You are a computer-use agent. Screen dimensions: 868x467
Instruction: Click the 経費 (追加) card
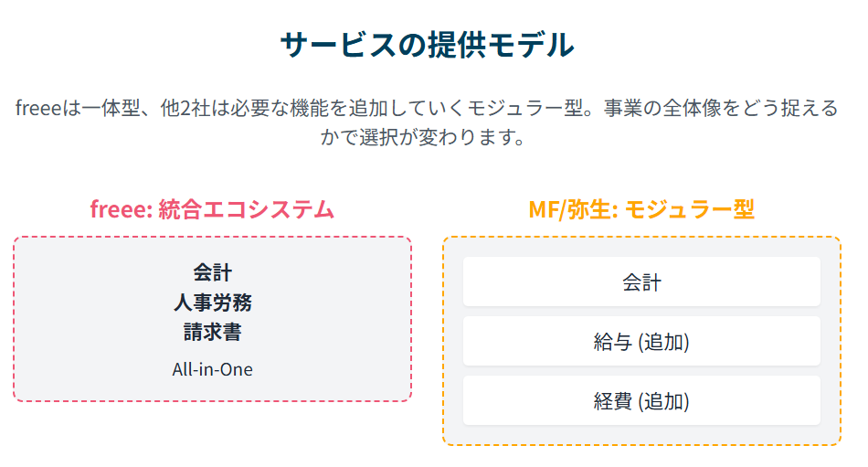(x=641, y=400)
